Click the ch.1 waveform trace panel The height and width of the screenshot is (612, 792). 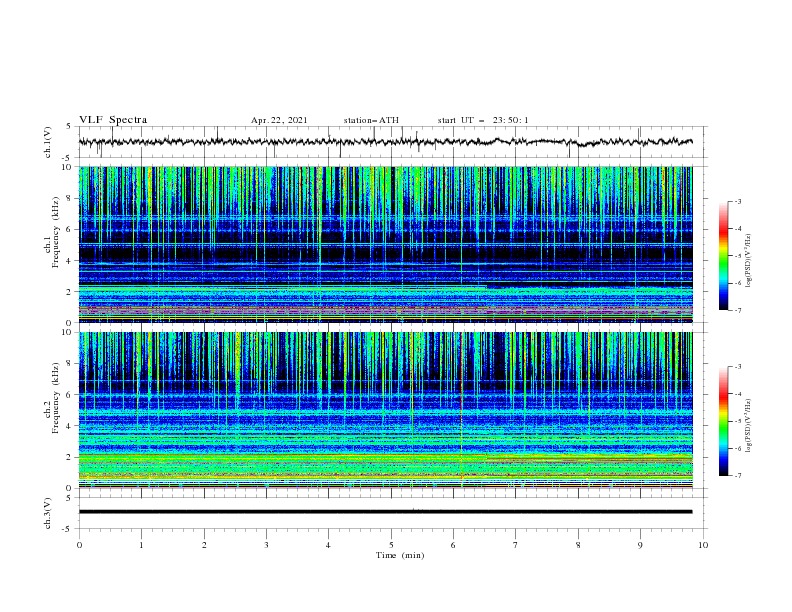pyautogui.click(x=393, y=142)
